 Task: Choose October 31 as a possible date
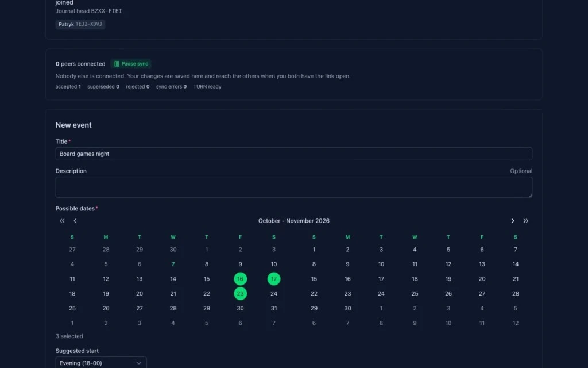point(274,308)
